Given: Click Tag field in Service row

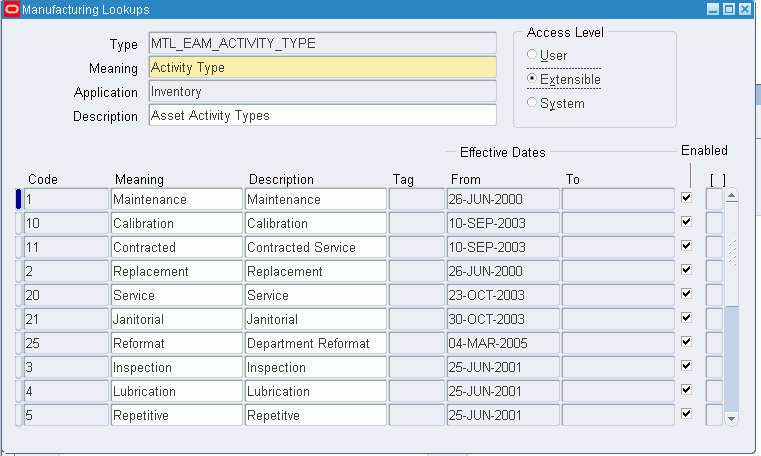Looking at the screenshot, I should click(x=416, y=295).
